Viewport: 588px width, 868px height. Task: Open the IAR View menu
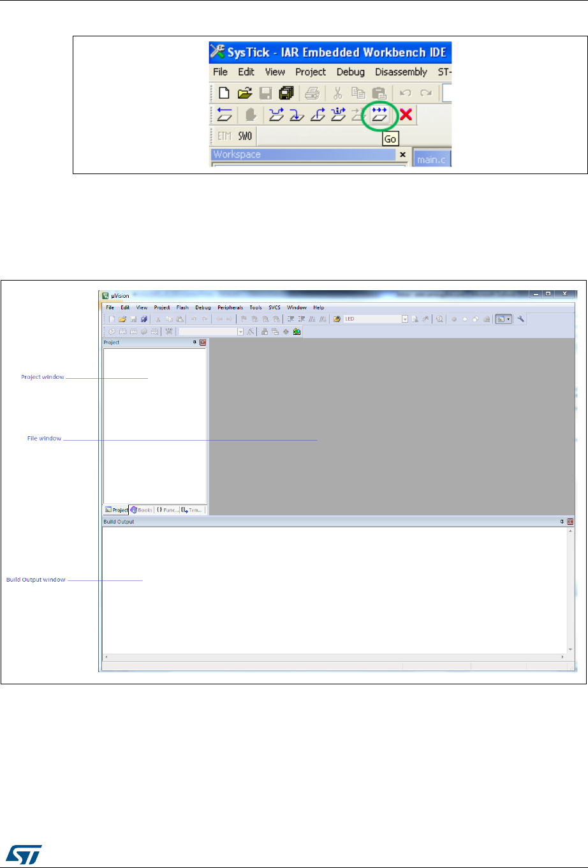point(275,72)
